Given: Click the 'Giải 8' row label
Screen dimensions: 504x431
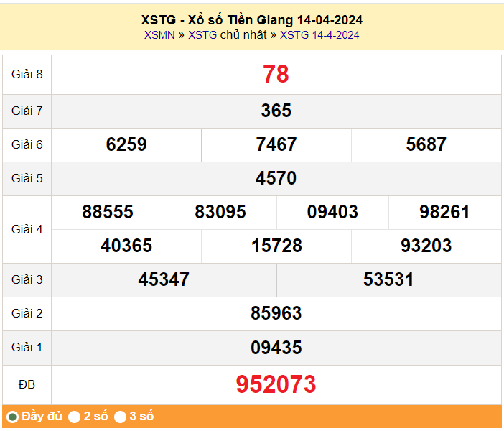Looking at the screenshot, I should [x=27, y=74].
